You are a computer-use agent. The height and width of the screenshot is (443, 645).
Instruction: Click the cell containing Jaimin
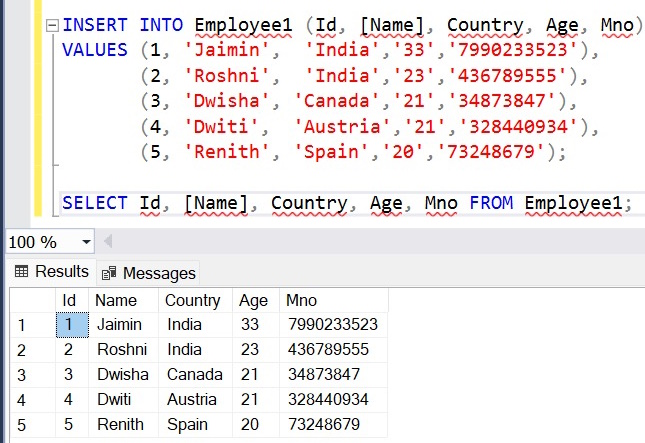[x=120, y=325]
